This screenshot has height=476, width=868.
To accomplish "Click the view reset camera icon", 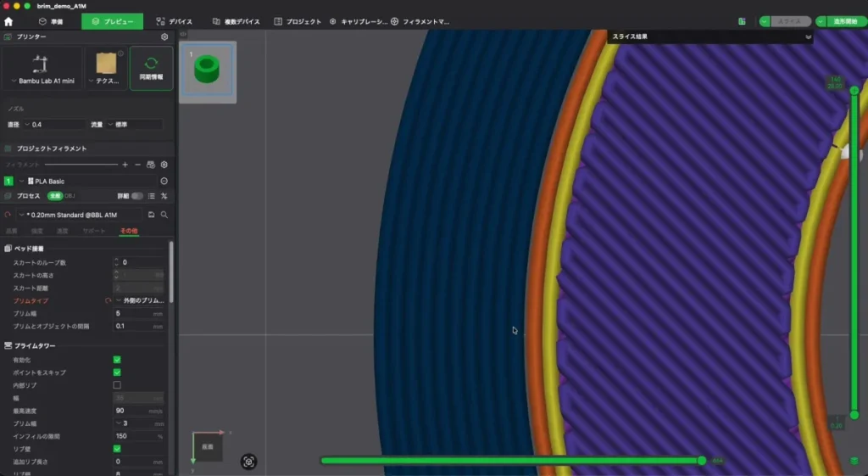I will tap(248, 462).
